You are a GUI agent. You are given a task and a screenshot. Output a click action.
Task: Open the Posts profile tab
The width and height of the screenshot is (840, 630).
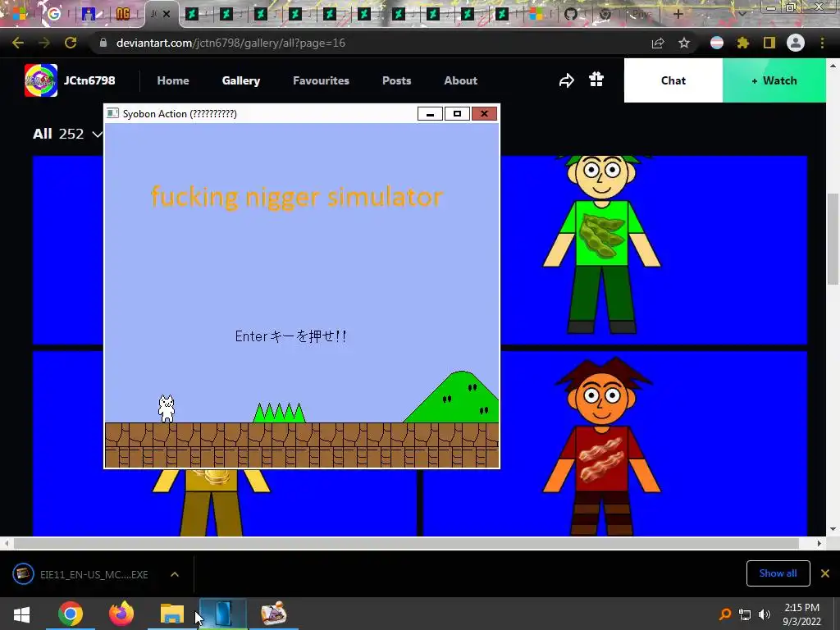click(397, 80)
